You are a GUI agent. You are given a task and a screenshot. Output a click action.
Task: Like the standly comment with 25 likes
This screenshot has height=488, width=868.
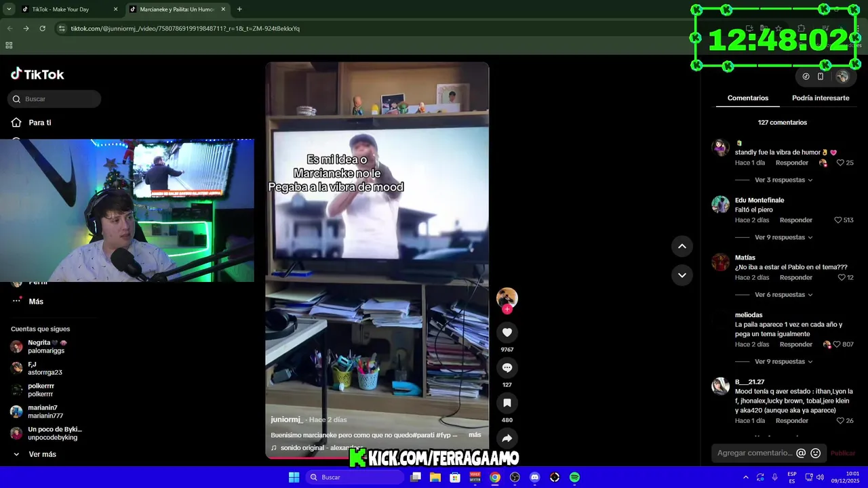pyautogui.click(x=840, y=163)
